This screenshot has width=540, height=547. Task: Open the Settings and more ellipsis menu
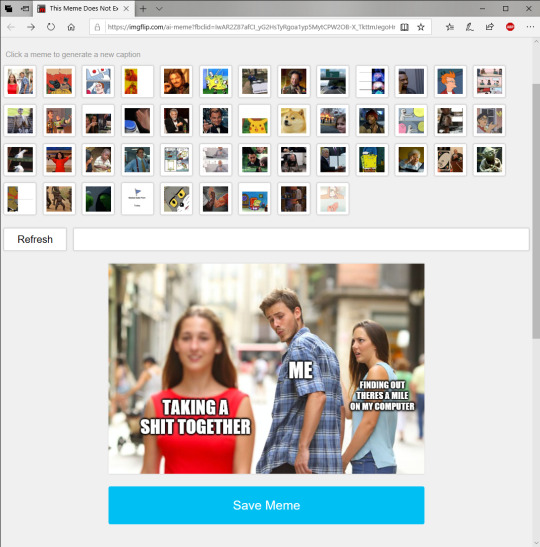pyautogui.click(x=530, y=27)
